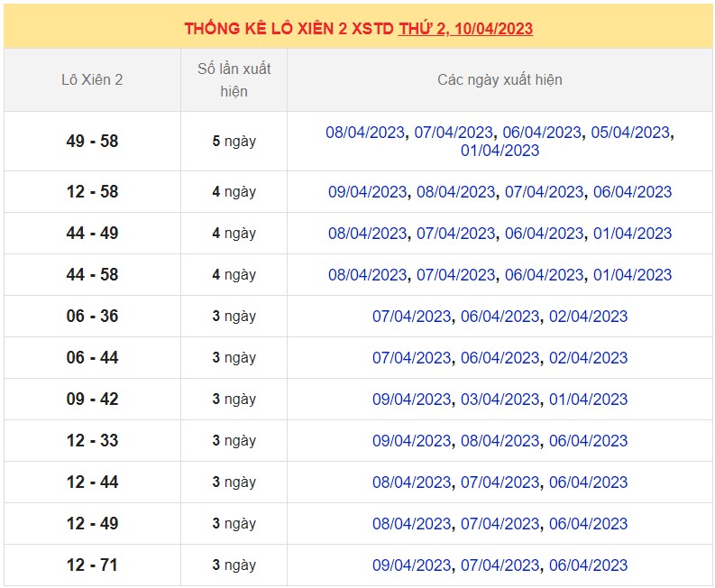Select 09/04/2023 link in 12 - 58 row
Viewport: 715px width, 588px height.
point(367,192)
